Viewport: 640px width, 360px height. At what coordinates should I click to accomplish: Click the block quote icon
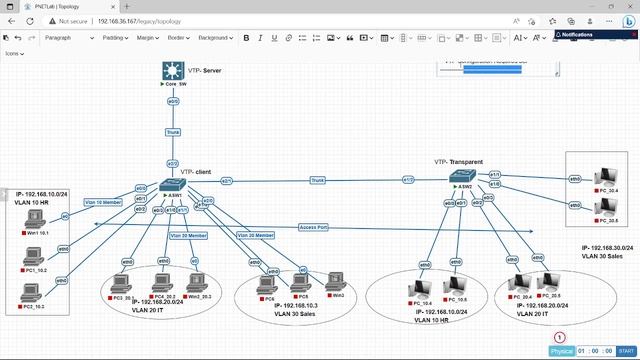pos(350,38)
